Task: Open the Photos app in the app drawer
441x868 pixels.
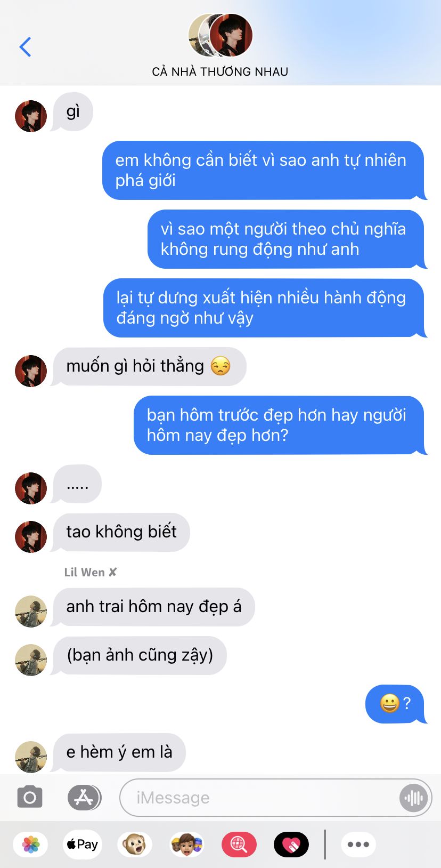Action: coord(31,845)
